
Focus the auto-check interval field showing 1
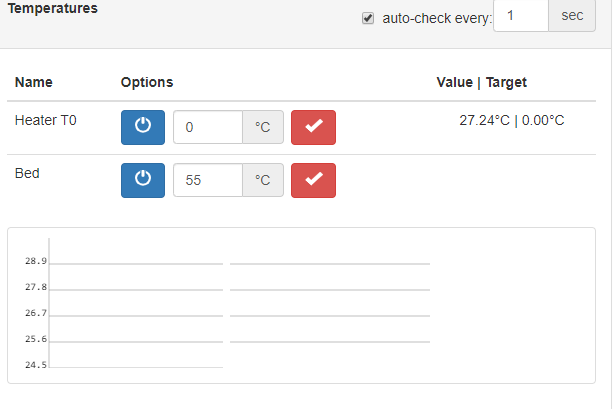[x=521, y=16]
